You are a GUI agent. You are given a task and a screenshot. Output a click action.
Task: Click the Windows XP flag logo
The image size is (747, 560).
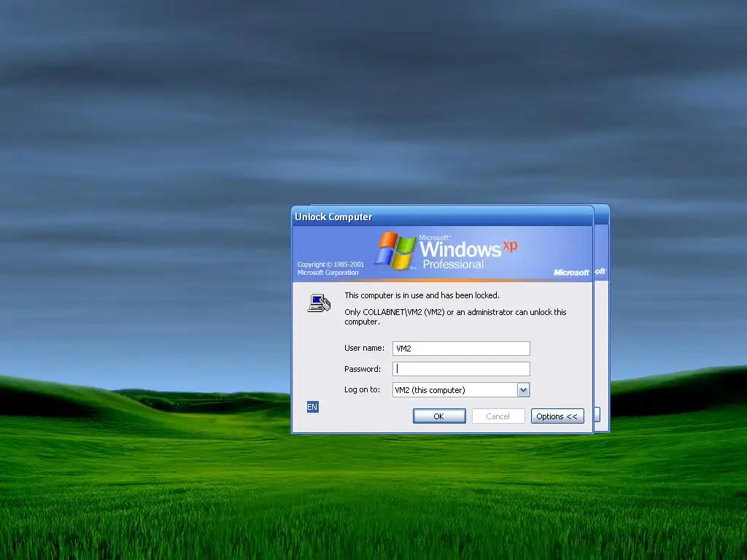click(395, 251)
